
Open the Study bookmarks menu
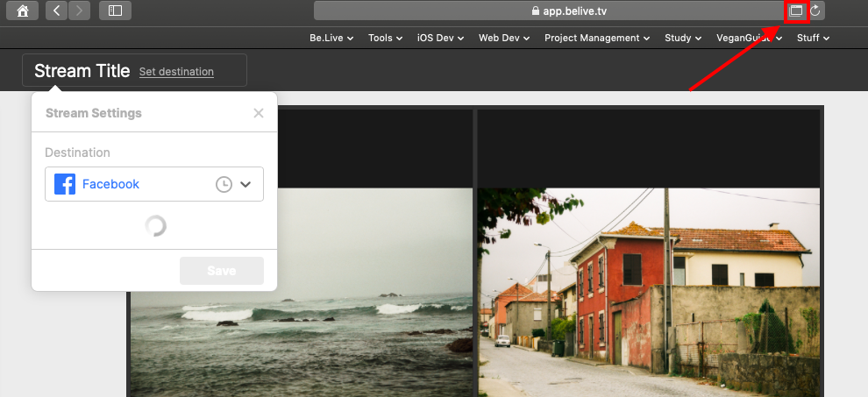click(x=683, y=38)
